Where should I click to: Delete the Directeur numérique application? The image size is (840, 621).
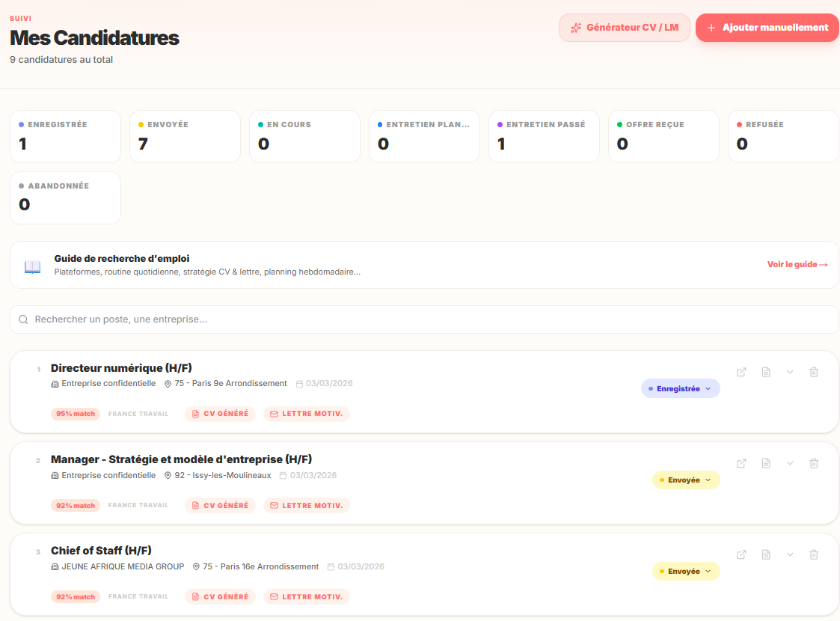[x=814, y=372]
